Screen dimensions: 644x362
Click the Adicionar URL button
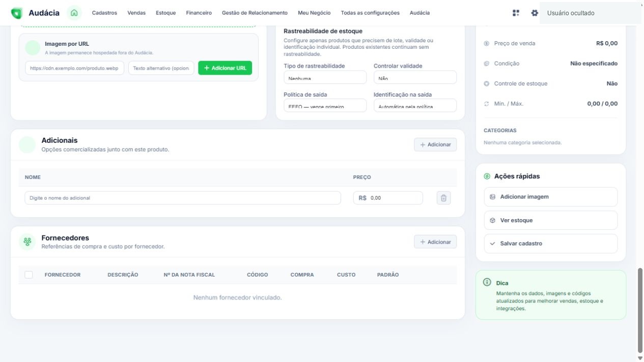point(225,68)
